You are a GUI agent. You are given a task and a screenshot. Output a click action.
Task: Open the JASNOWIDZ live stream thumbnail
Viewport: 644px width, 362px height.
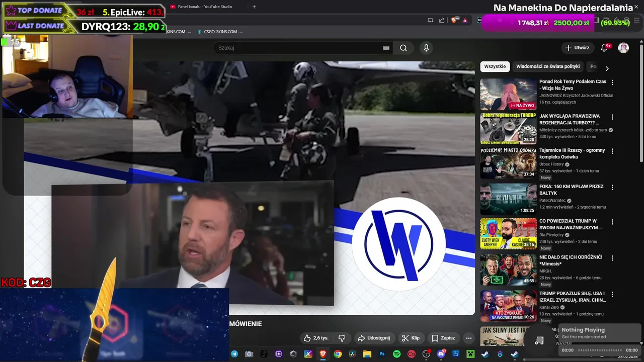(508, 94)
